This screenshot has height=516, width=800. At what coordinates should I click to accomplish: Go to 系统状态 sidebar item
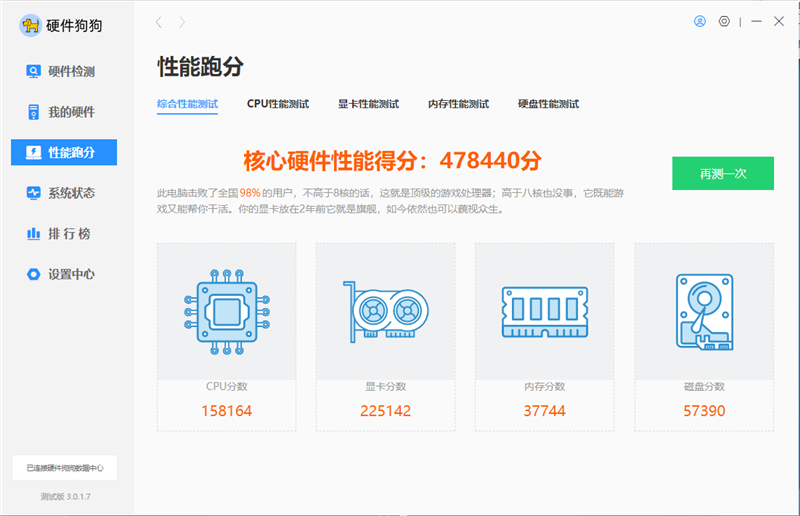point(64,193)
